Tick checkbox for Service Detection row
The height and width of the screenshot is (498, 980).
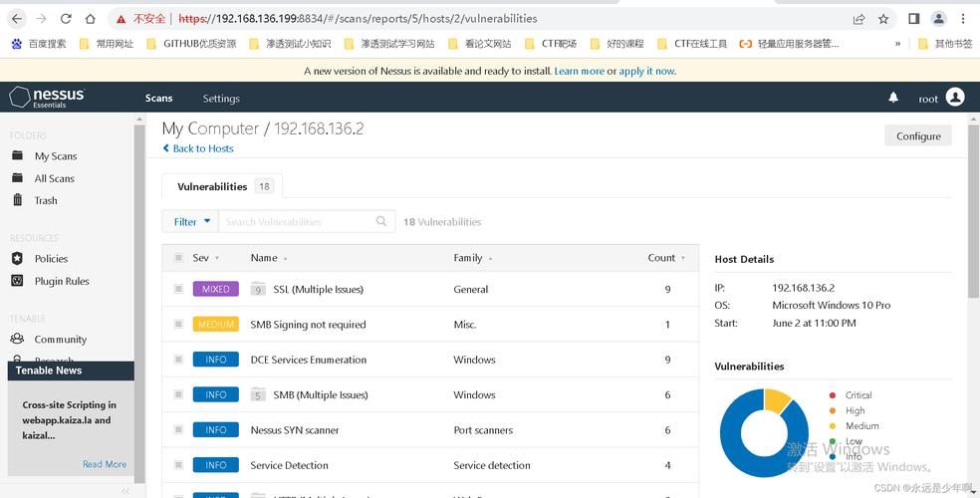(178, 465)
